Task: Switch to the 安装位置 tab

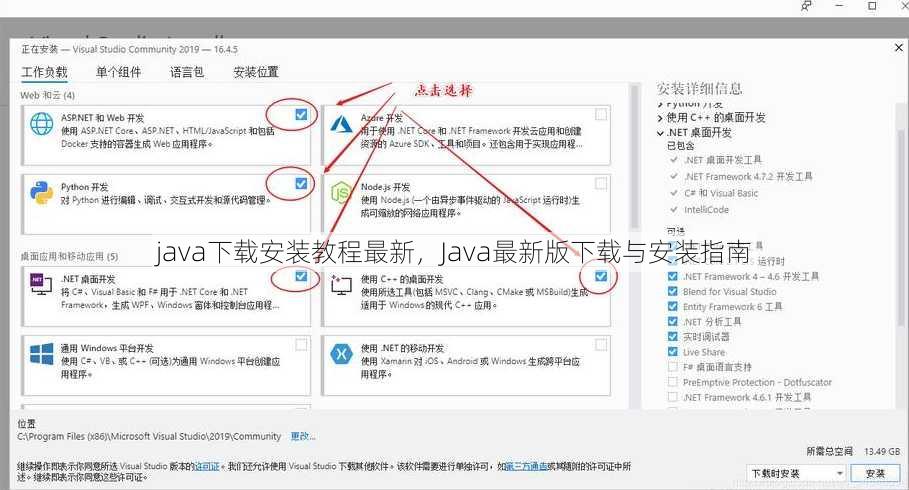Action: coord(256,72)
